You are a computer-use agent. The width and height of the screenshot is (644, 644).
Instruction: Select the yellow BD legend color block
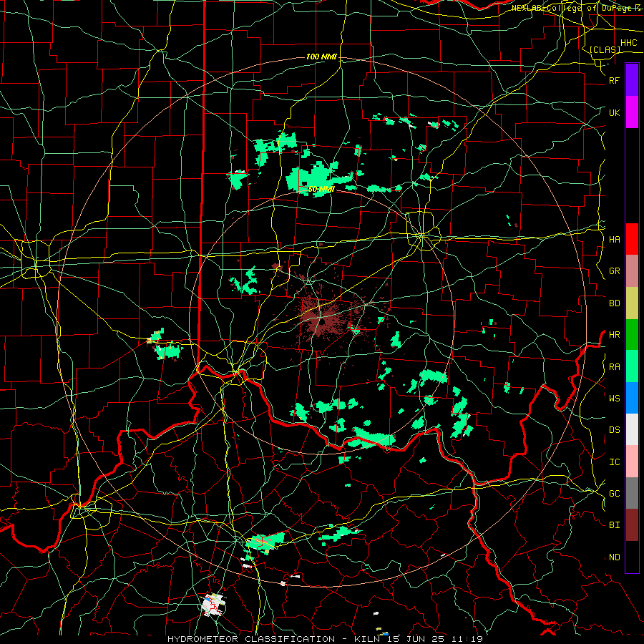[x=632, y=303]
